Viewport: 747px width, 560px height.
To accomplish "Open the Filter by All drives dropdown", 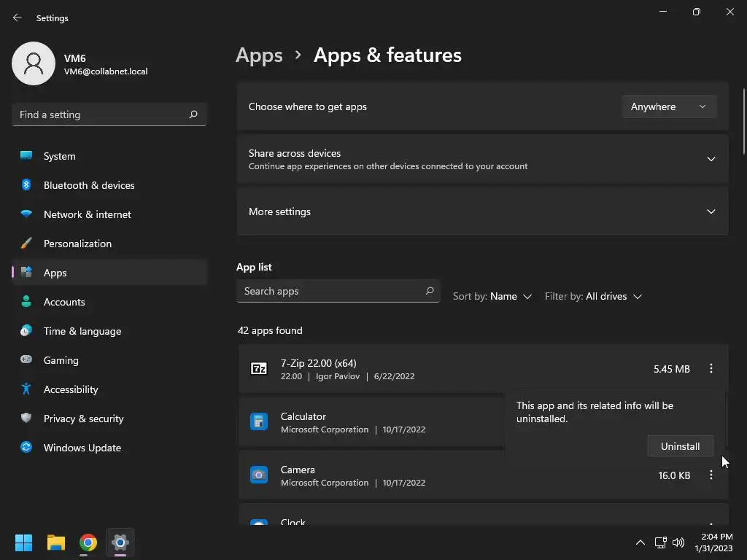I will coord(613,296).
